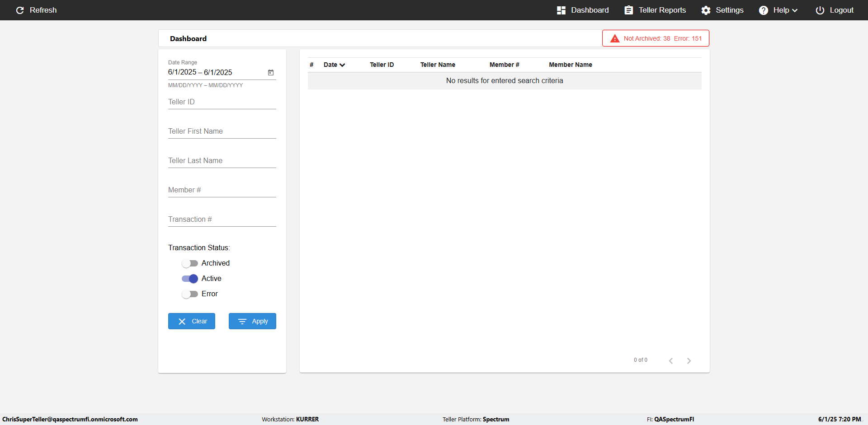
Task: Sort by the Date column header
Action: (334, 65)
